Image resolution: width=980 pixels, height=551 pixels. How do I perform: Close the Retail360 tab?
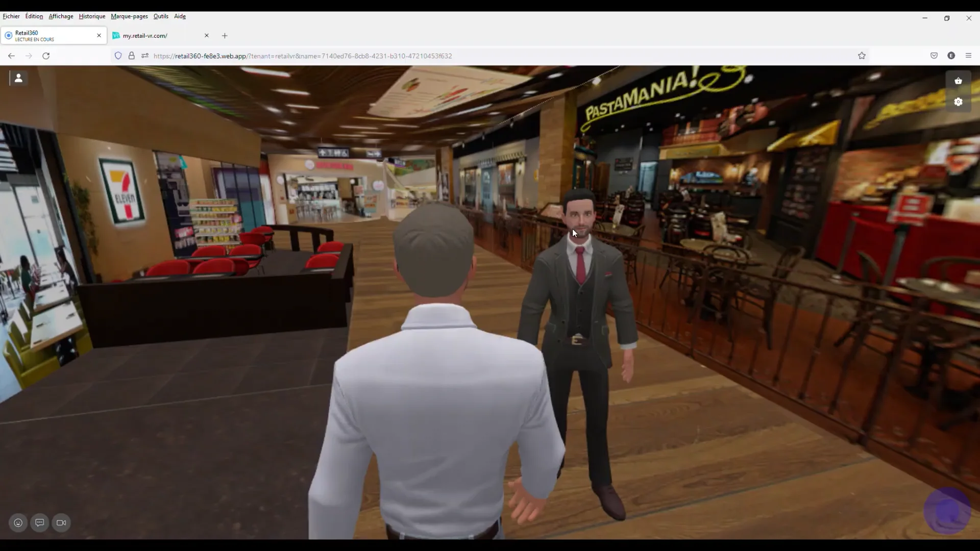99,36
